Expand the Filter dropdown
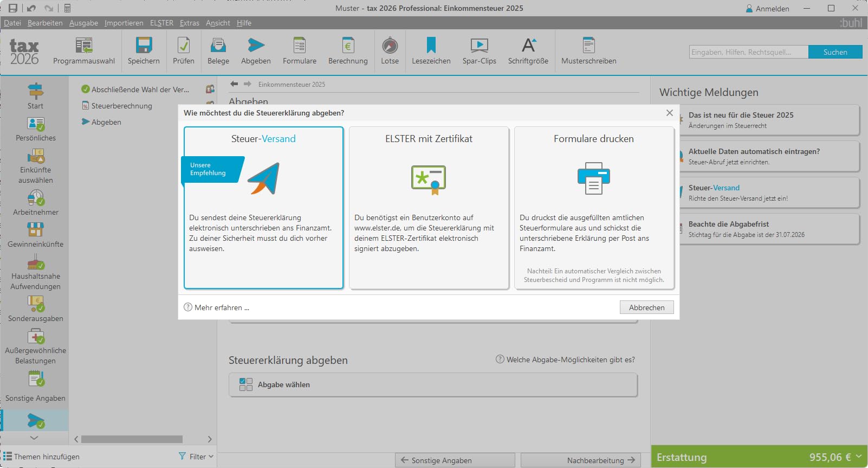This screenshot has height=468, width=868. pos(196,457)
